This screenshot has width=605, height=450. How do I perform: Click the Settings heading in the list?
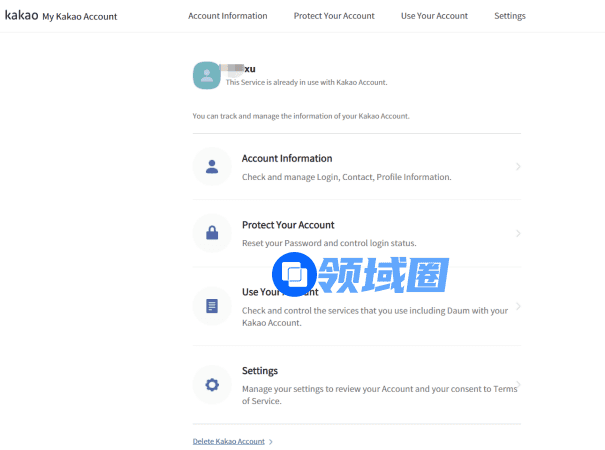pos(260,370)
